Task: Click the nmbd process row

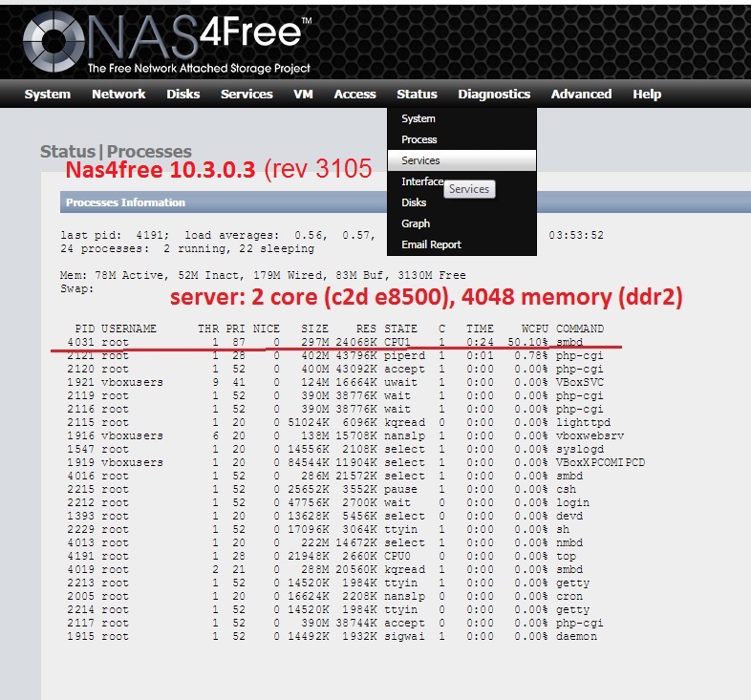Action: pyautogui.click(x=325, y=542)
